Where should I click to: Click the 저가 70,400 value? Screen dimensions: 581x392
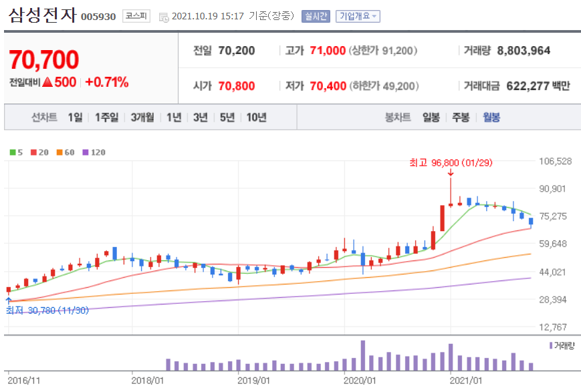(x=328, y=86)
